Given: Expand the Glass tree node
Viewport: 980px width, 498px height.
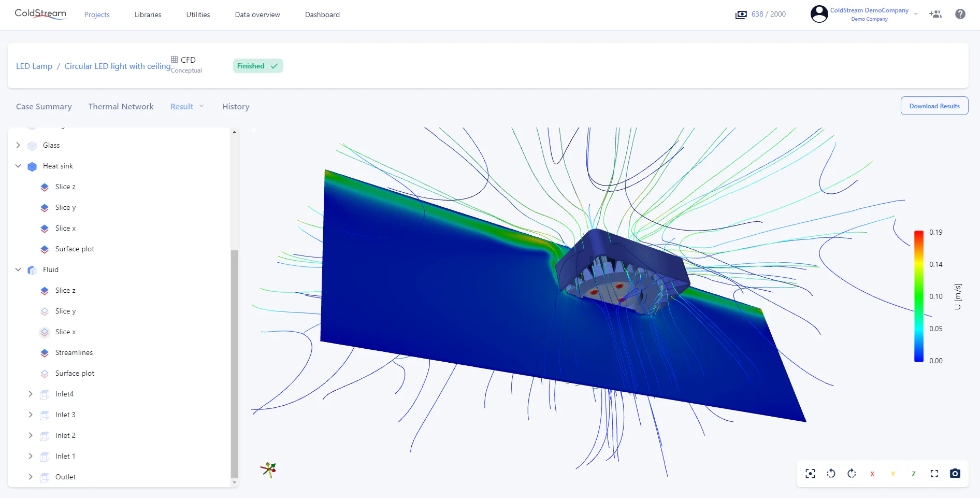Looking at the screenshot, I should (x=18, y=146).
